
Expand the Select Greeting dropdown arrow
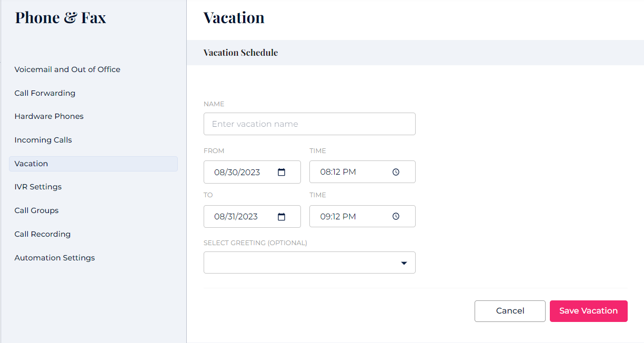[x=404, y=263]
